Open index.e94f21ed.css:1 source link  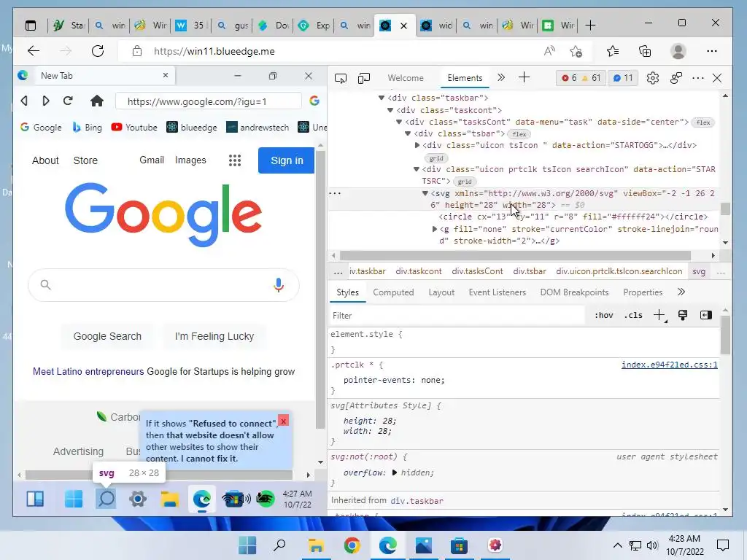(x=670, y=365)
